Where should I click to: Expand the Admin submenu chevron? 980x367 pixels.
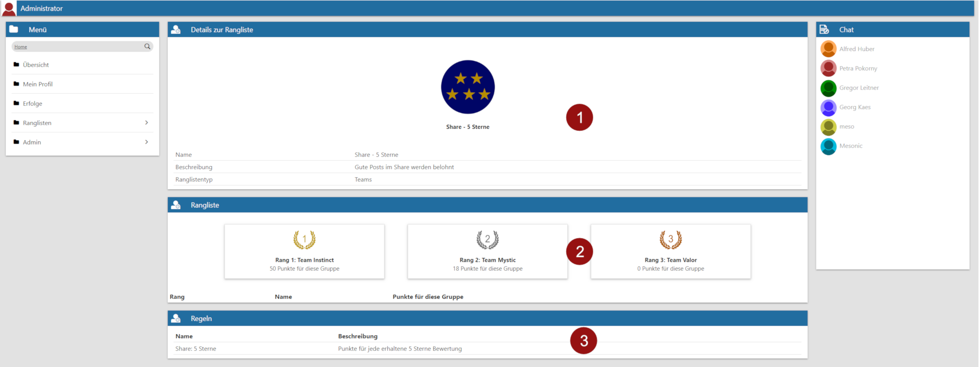[x=147, y=142]
